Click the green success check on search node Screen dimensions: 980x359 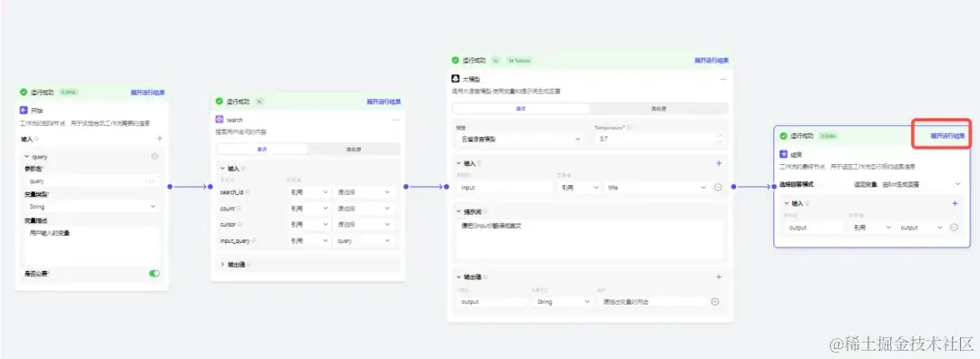pyautogui.click(x=219, y=102)
